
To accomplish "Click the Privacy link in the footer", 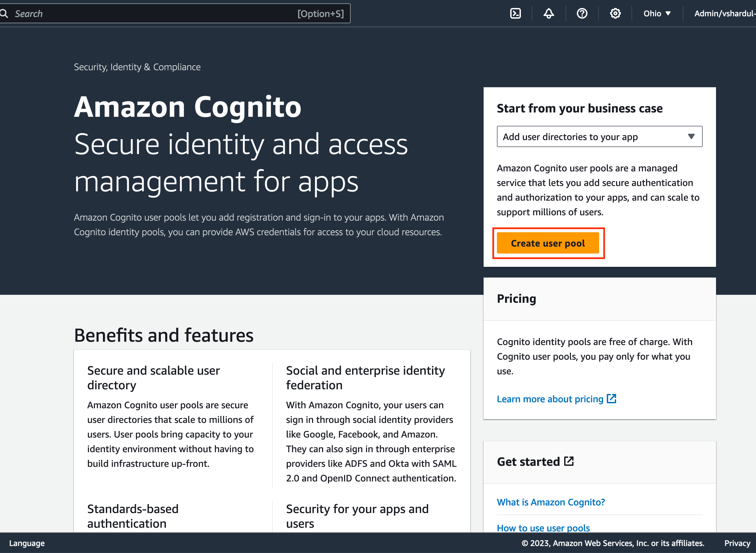I will click(x=737, y=543).
